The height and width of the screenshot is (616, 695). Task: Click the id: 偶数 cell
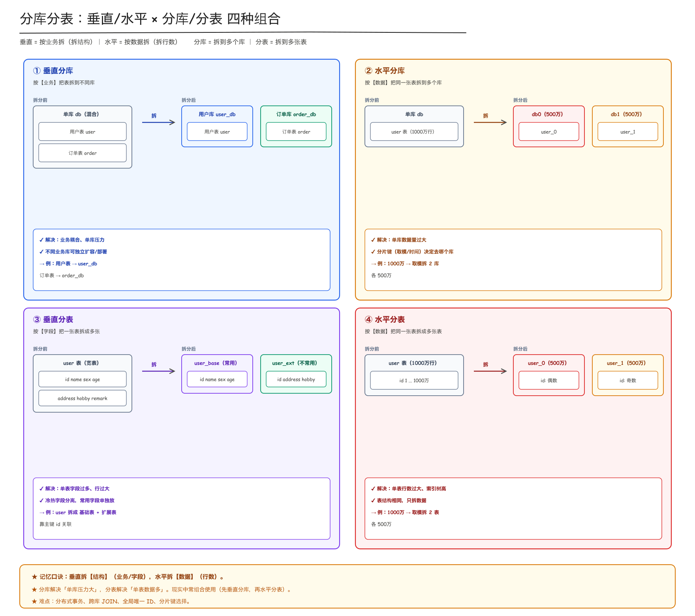[549, 380]
